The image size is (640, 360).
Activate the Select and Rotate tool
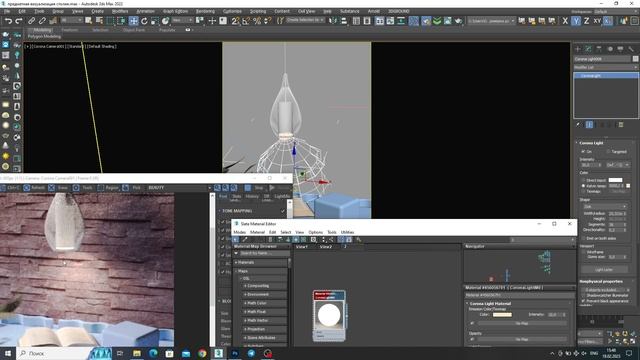click(144, 21)
